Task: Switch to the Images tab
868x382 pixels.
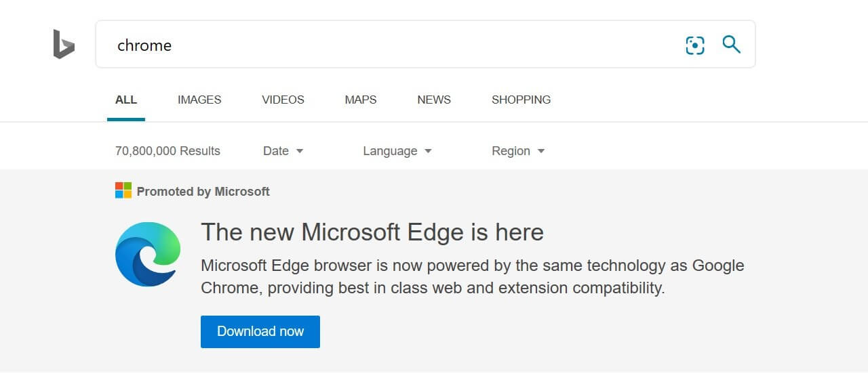Action: 199,100
